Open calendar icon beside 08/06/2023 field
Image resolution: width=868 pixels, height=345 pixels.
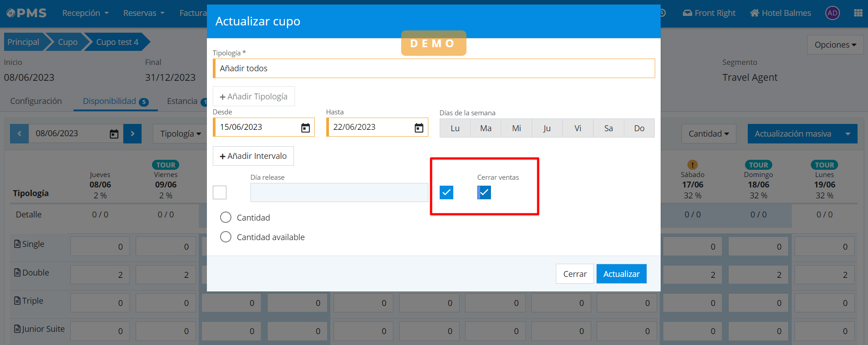(x=114, y=134)
